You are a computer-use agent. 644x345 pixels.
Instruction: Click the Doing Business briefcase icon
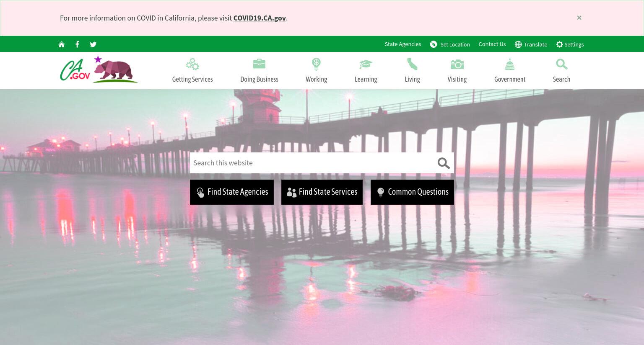click(259, 64)
